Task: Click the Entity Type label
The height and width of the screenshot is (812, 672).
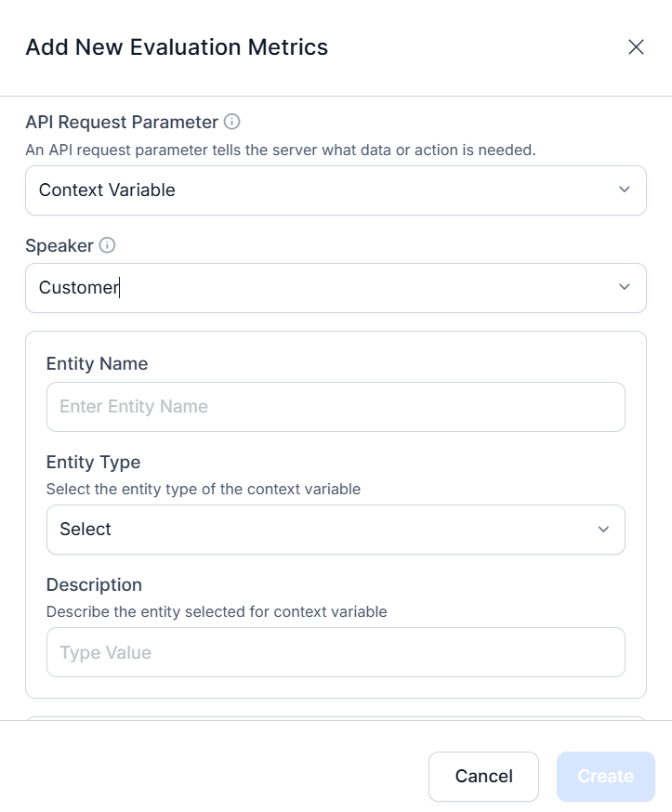Action: click(93, 462)
